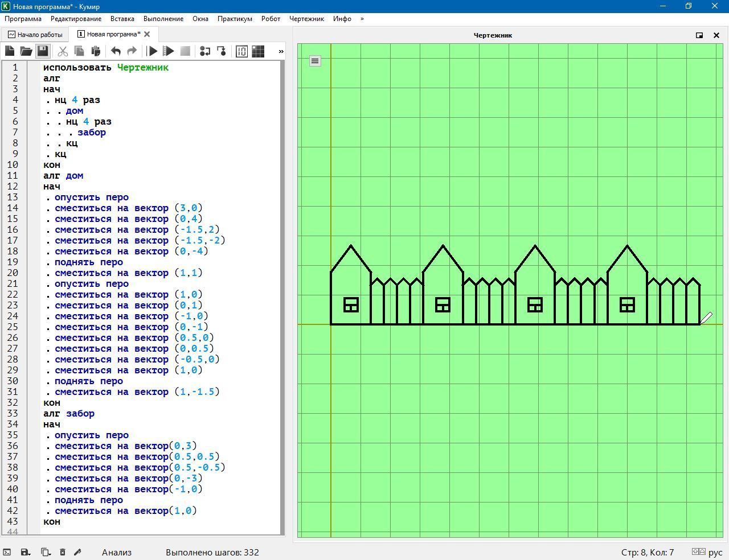The image size is (729, 560).
Task: Create a new program file icon
Action: coord(10,51)
